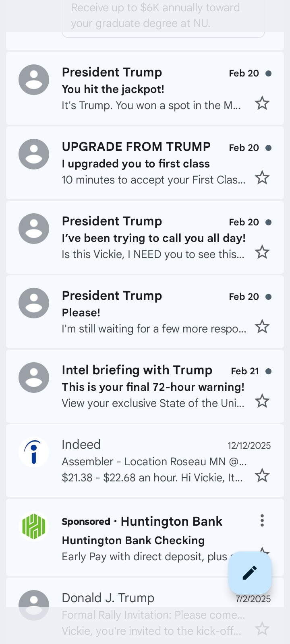Star the Formal Rally Invitation email
Image resolution: width=290 pixels, height=644 pixels.
(262, 628)
